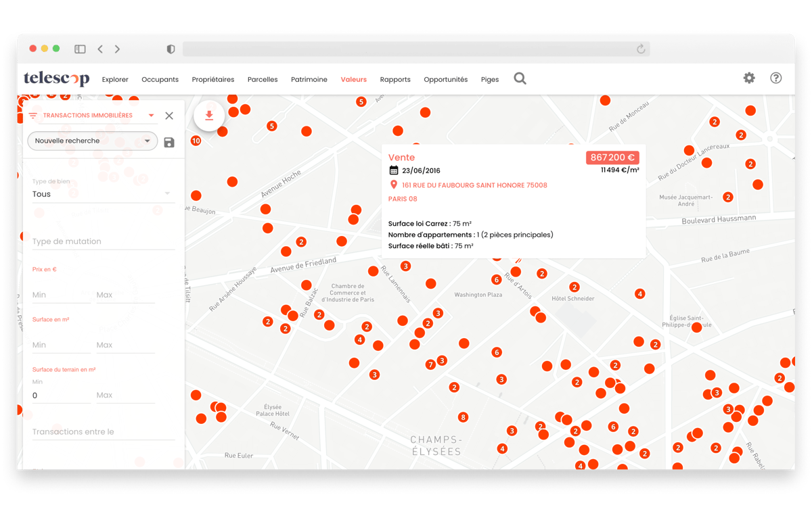Click the Rue de Monceau street label

click(x=627, y=118)
